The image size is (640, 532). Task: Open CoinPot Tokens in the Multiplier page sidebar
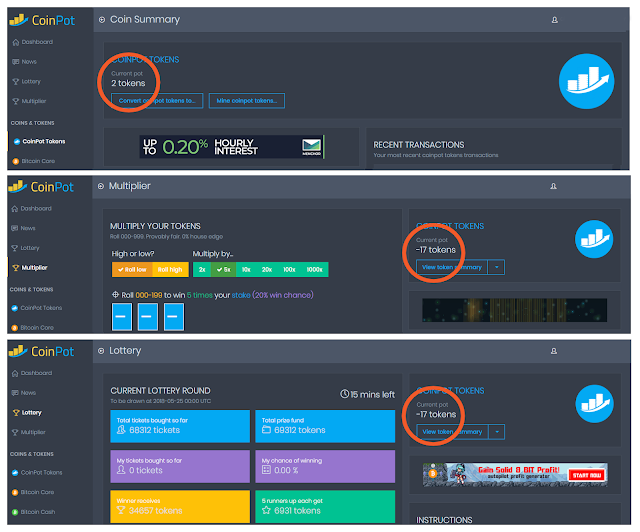37,308
